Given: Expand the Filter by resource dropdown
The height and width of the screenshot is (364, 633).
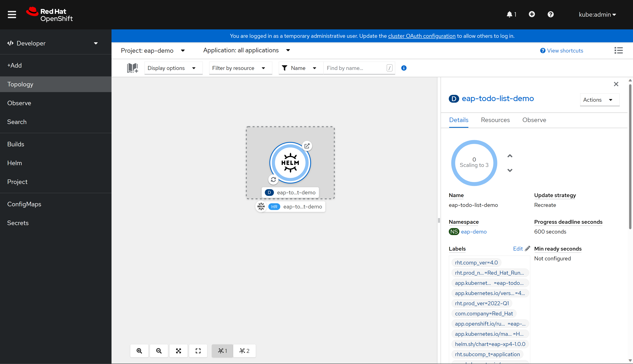Looking at the screenshot, I should pyautogui.click(x=239, y=68).
